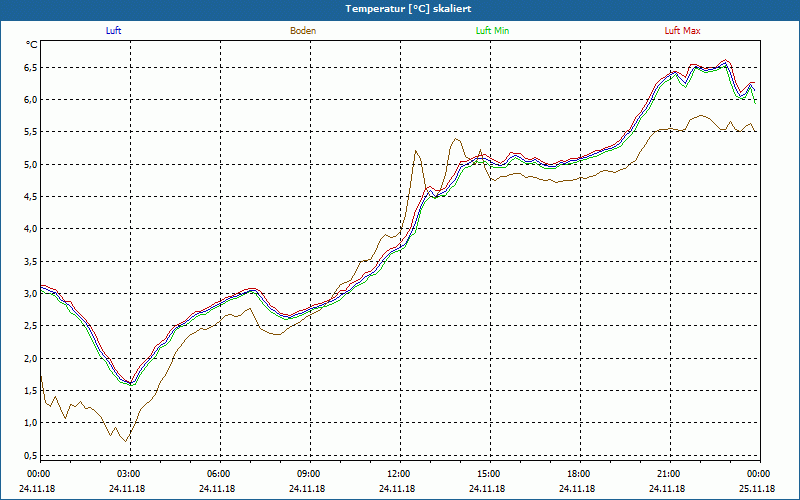The width and height of the screenshot is (800, 500).
Task: Click the 06:00 time label
Action: [x=220, y=474]
